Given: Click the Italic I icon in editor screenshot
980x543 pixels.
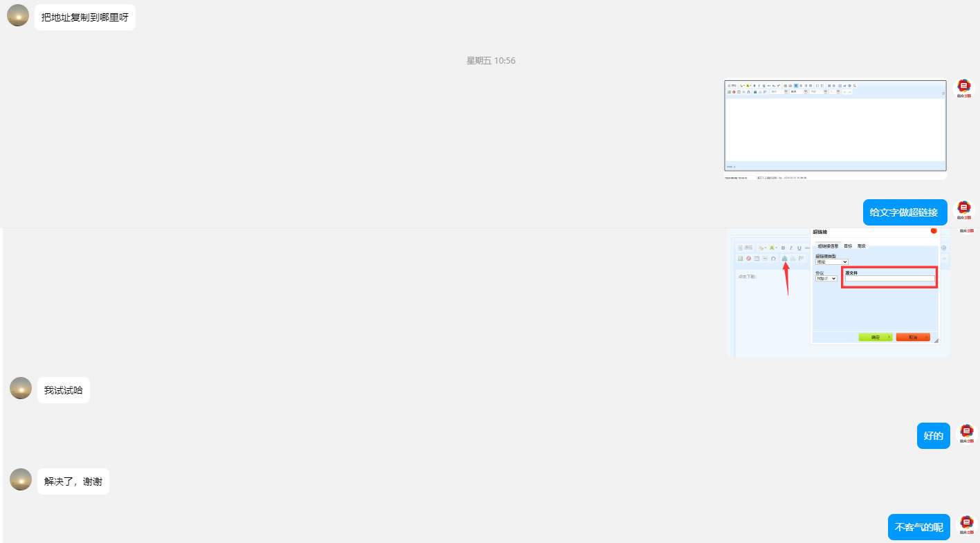Looking at the screenshot, I should click(x=791, y=248).
